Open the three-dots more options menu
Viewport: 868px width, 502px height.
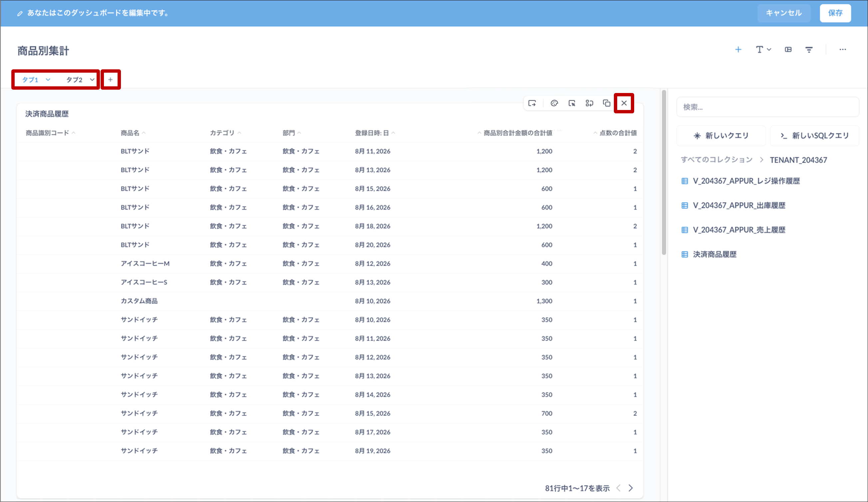[842, 50]
